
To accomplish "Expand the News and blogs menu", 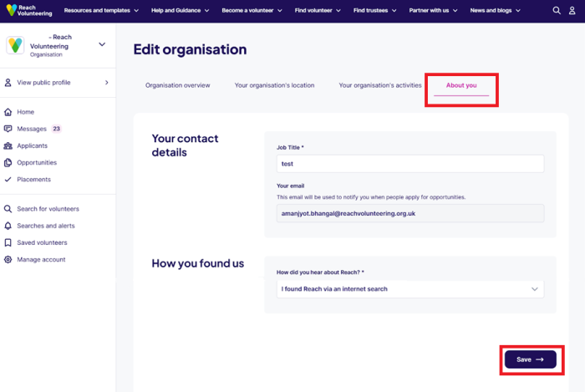I will 495,10.
